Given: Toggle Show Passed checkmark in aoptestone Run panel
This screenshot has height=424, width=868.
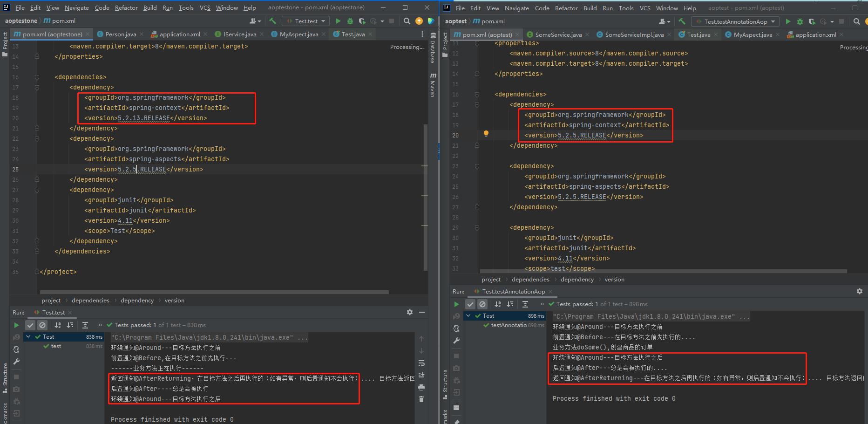Looking at the screenshot, I should click(30, 325).
